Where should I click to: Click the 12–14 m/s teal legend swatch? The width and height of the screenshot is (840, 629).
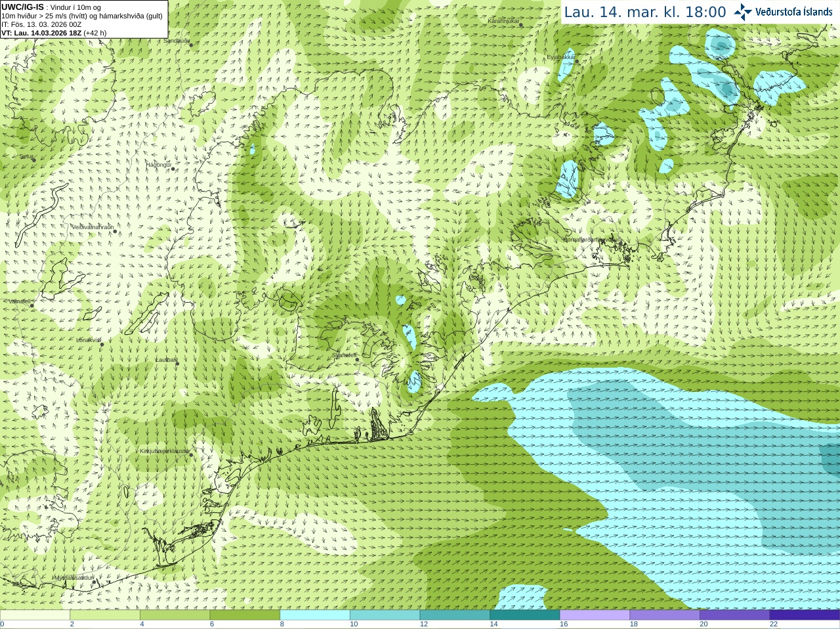click(455, 615)
